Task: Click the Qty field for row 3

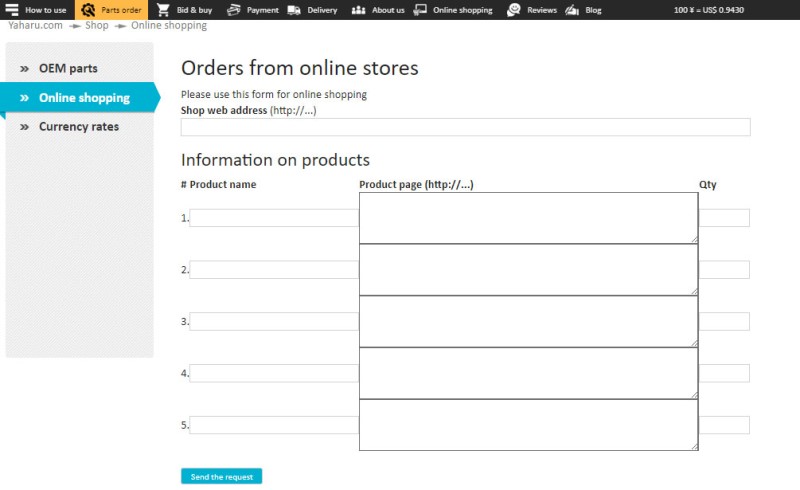Action: pos(724,322)
